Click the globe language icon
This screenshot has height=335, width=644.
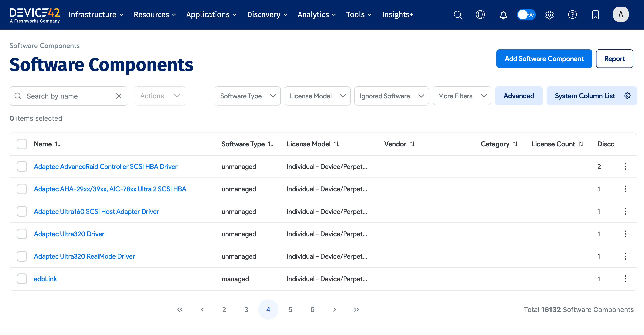tap(480, 15)
